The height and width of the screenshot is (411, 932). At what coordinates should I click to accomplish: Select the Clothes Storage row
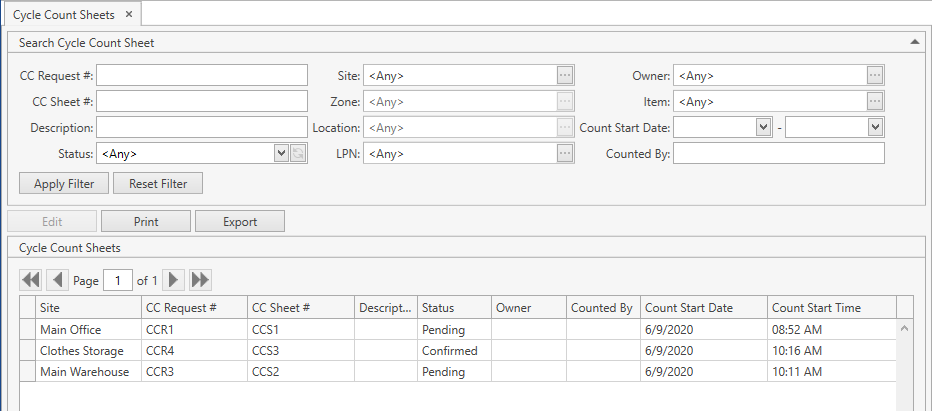82,351
